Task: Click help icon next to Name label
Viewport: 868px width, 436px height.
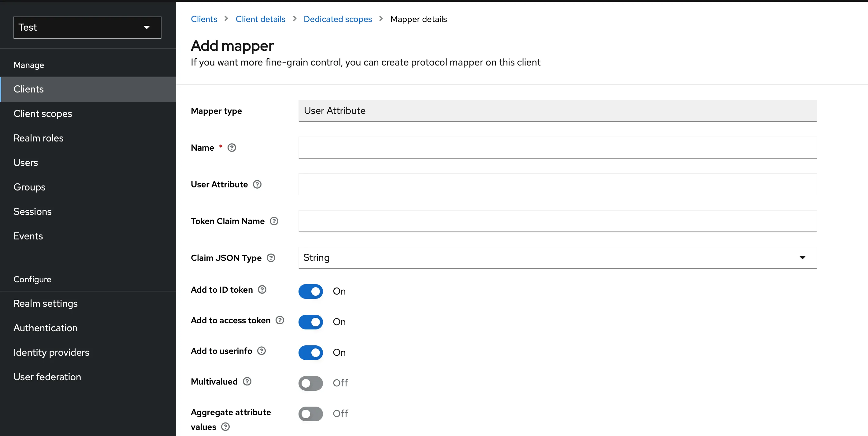Action: pyautogui.click(x=232, y=148)
